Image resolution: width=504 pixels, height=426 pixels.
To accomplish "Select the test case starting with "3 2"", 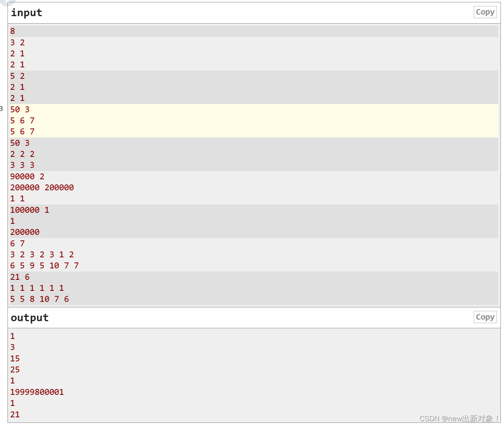I will (17, 42).
